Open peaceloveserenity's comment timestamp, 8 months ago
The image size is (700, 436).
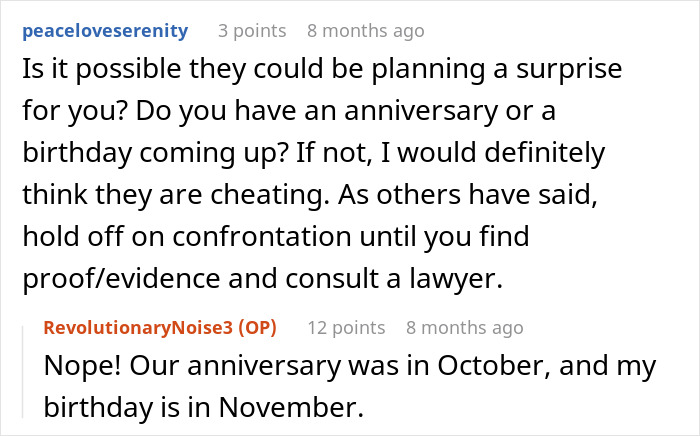click(366, 31)
